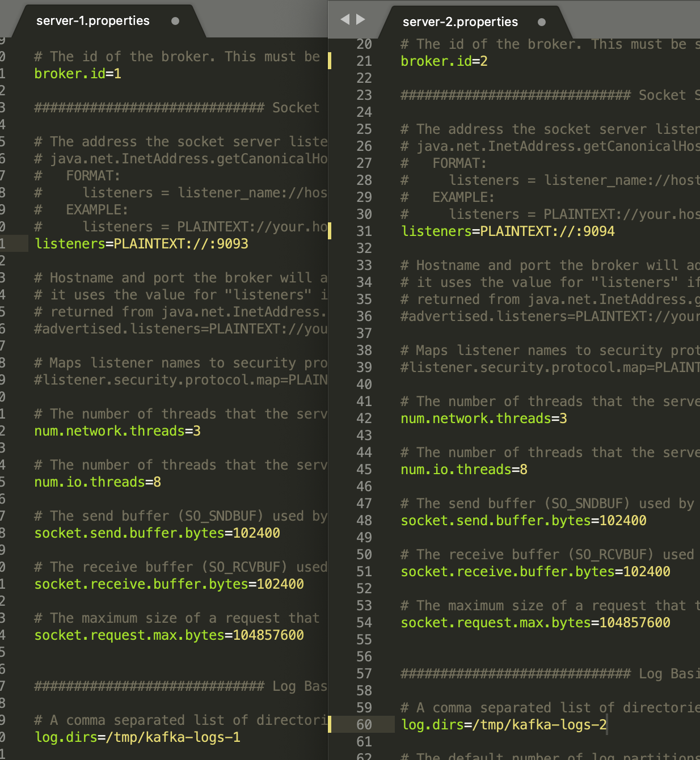Click unsaved dot on server-2.properties tab
The width and height of the screenshot is (700, 760).
coord(542,22)
